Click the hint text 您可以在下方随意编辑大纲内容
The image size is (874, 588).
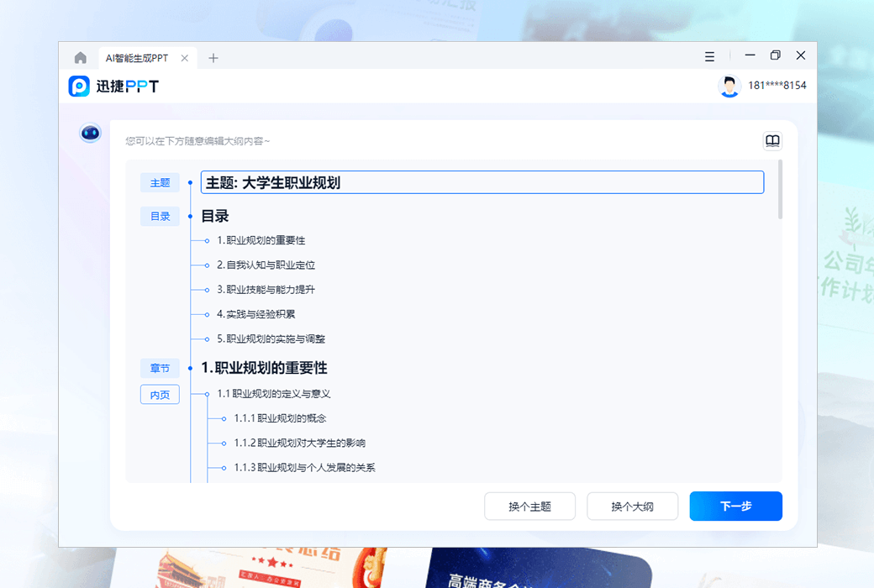tap(197, 142)
